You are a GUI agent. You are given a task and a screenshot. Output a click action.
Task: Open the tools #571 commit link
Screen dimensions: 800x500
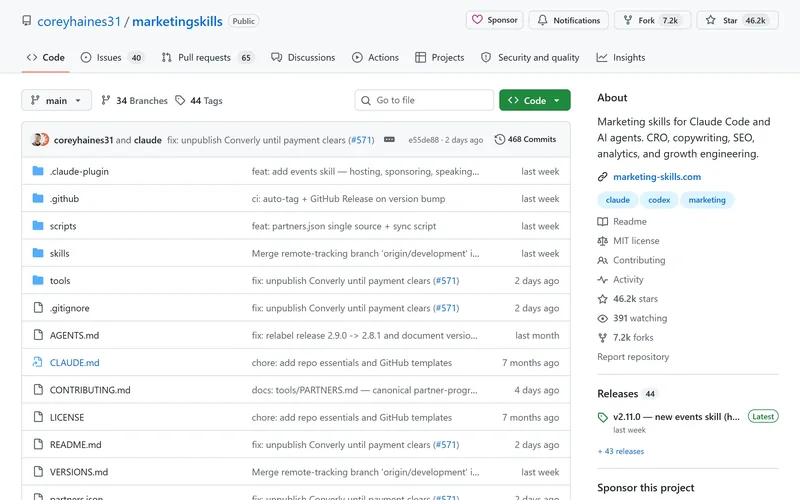(446, 281)
